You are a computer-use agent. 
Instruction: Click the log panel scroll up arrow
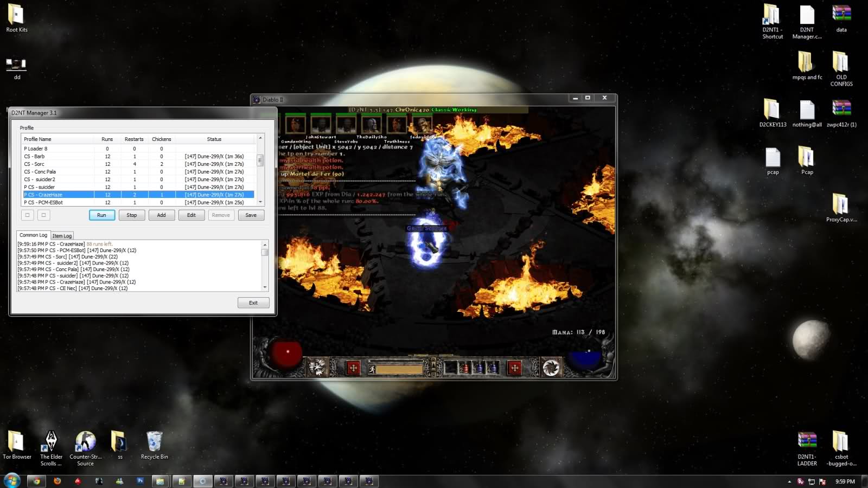265,245
